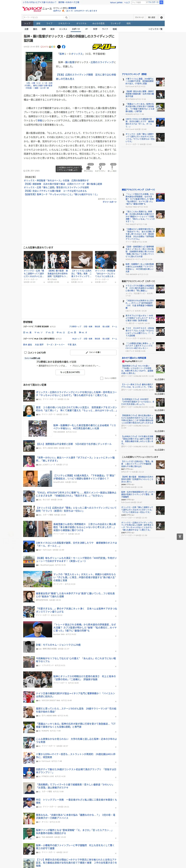This screenshot has width=186, height=868.
Task: Open the '巨 vs. 楽' game result
Action: pyautogui.click(x=27, y=333)
